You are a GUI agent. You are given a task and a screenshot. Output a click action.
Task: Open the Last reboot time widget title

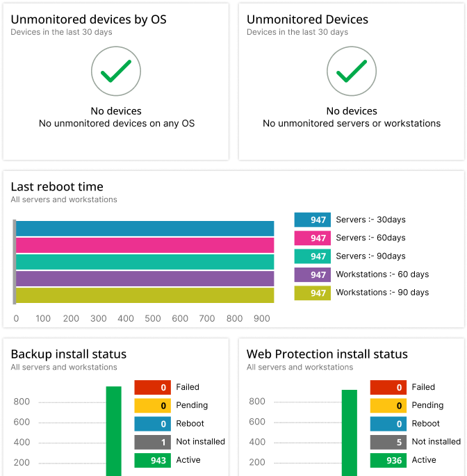pos(57,187)
